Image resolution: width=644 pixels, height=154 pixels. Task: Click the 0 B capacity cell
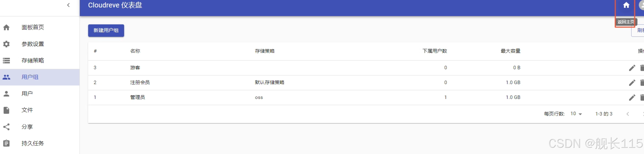tap(517, 68)
